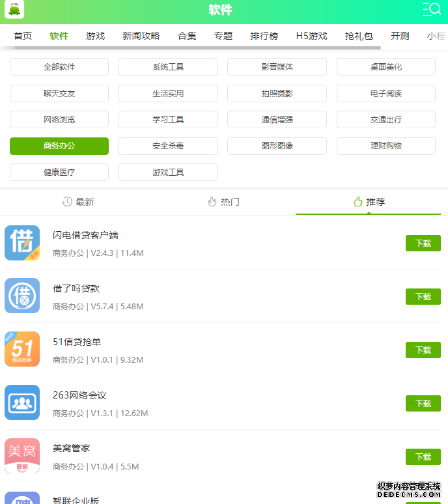Select the 生活实用 category
The height and width of the screenshot is (504, 448).
point(168,94)
